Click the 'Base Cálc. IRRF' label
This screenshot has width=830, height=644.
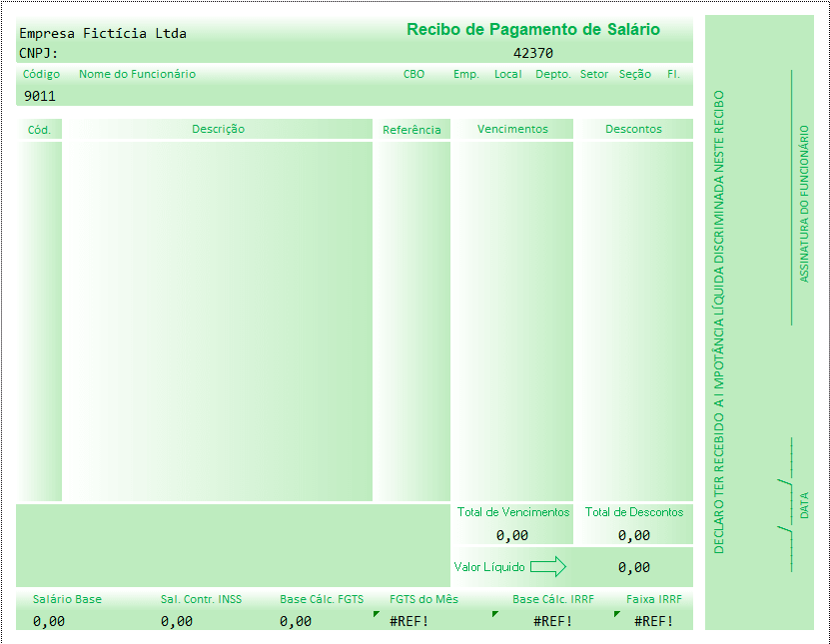553,599
